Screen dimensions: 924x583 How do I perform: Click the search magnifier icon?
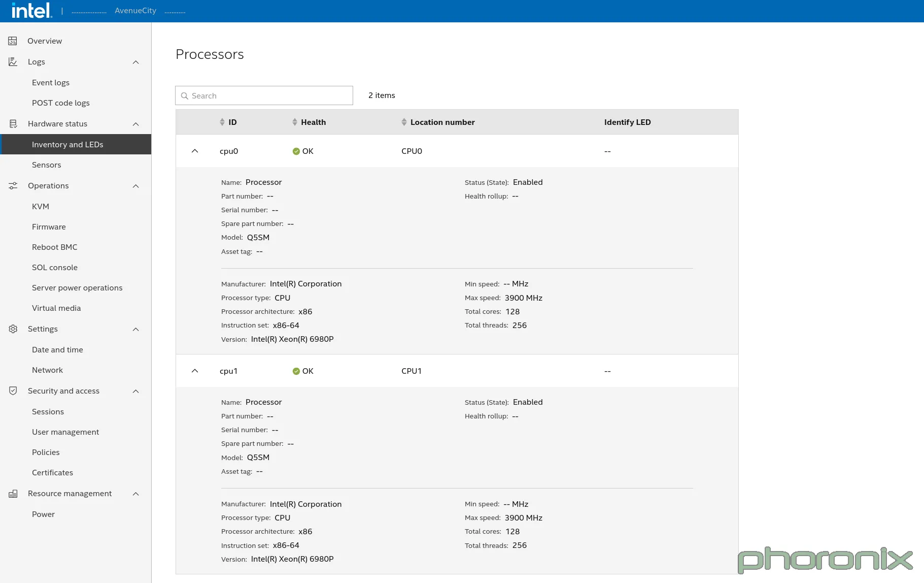coord(185,95)
